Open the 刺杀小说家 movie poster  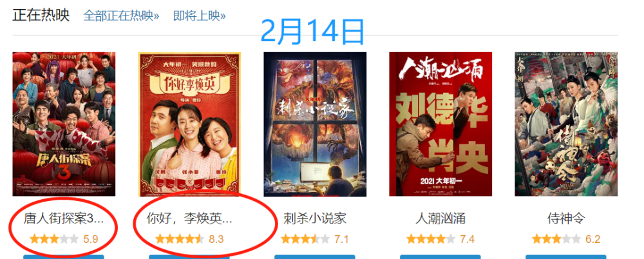[315, 124]
